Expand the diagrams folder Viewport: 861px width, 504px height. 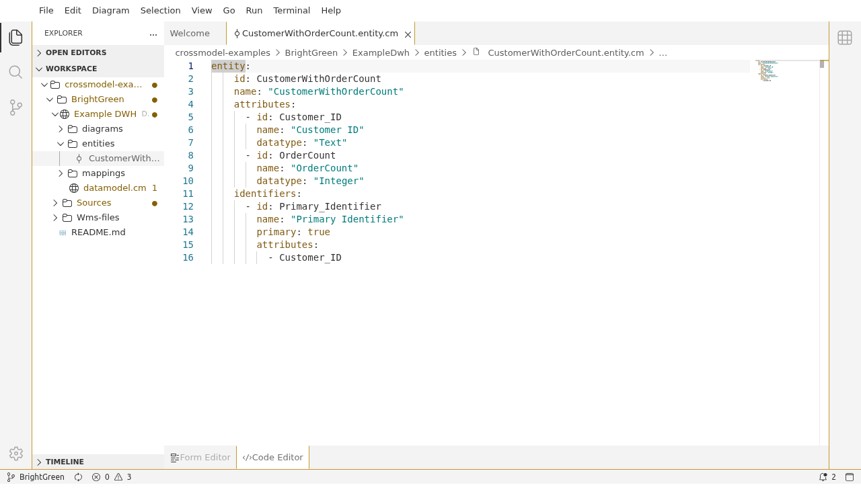(102, 129)
